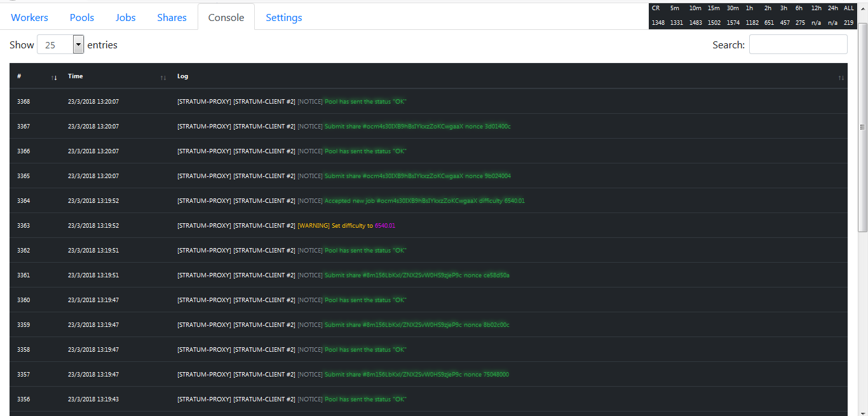View the Pools tab
Screen dimensions: 868x416
point(81,17)
